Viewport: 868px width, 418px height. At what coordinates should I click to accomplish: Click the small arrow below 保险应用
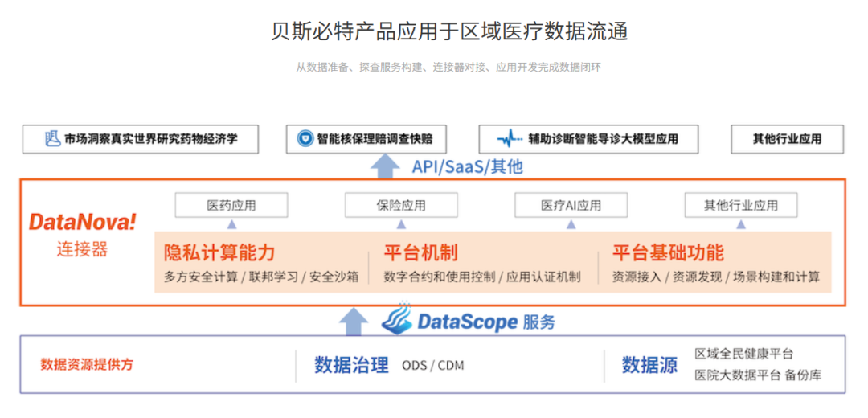coord(401,225)
